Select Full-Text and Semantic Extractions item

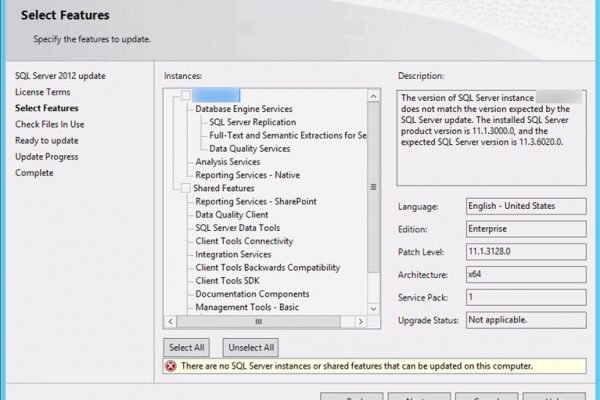pos(287,135)
